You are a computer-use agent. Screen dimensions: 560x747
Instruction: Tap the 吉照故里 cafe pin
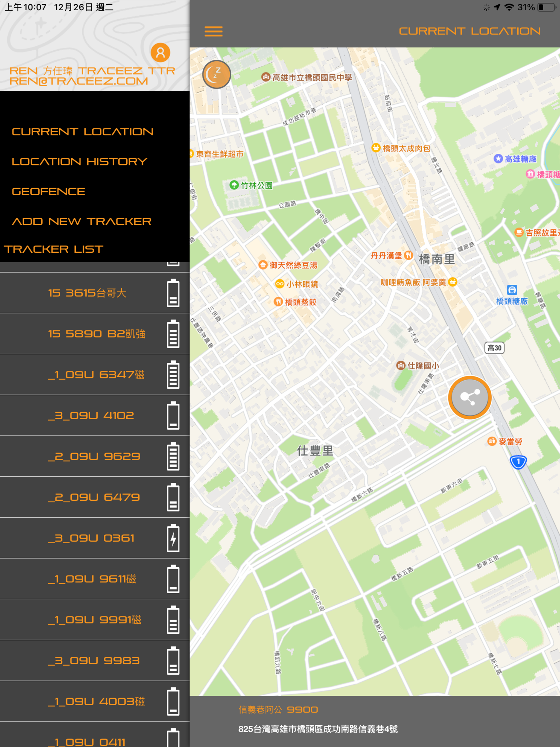pyautogui.click(x=519, y=232)
